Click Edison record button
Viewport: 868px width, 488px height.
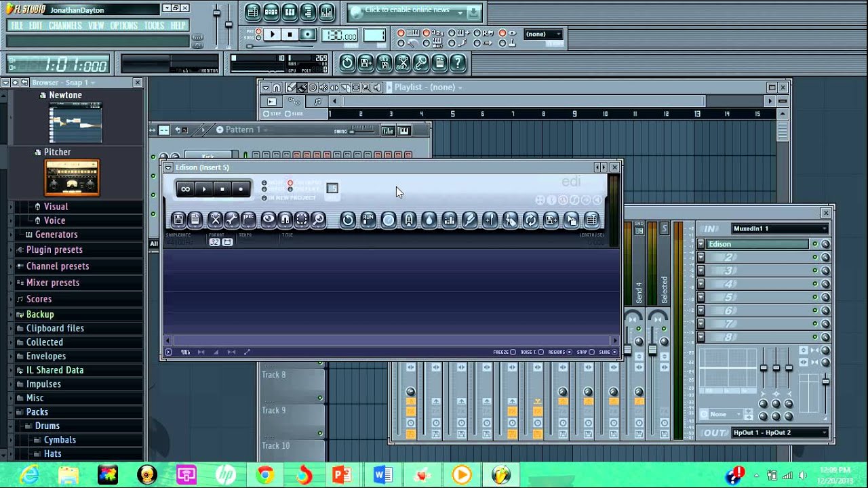240,189
